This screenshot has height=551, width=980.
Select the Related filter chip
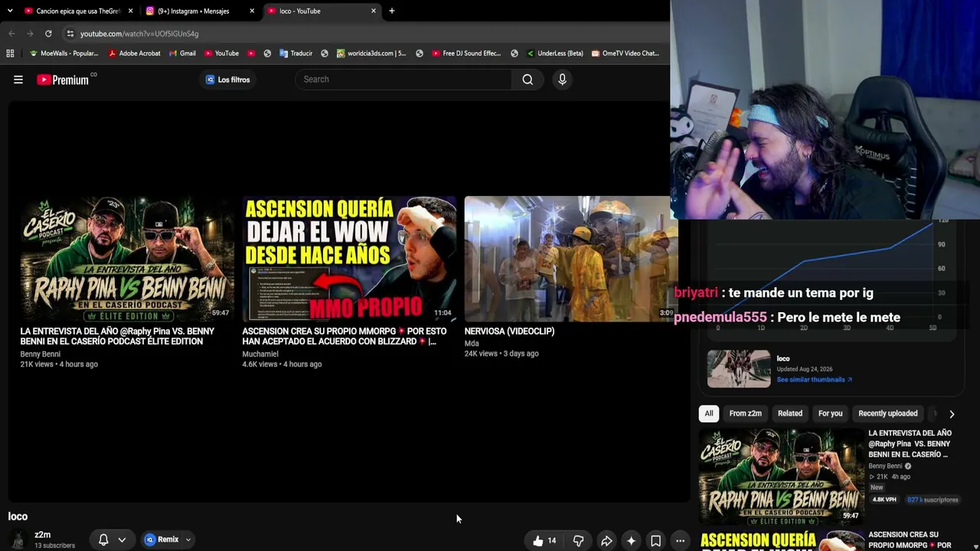790,414
